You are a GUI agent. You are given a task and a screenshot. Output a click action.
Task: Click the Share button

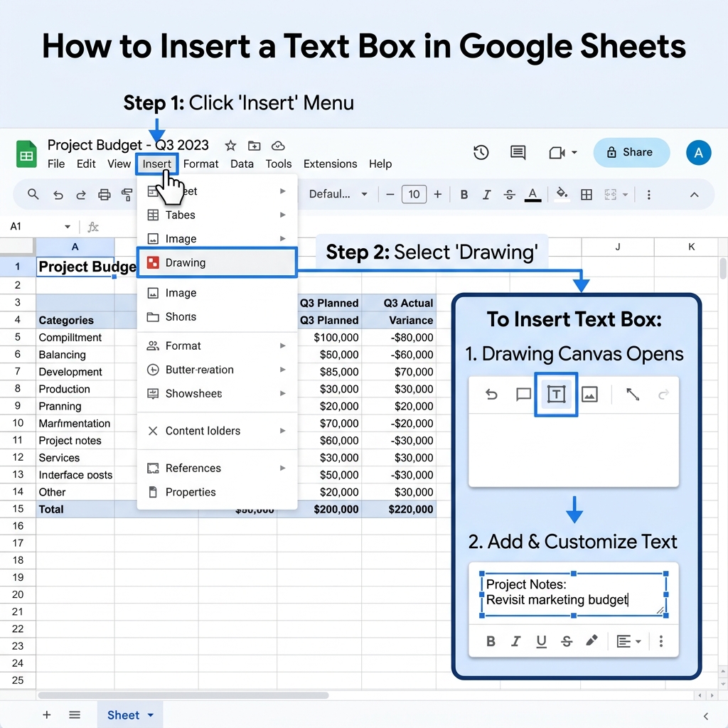pyautogui.click(x=631, y=152)
